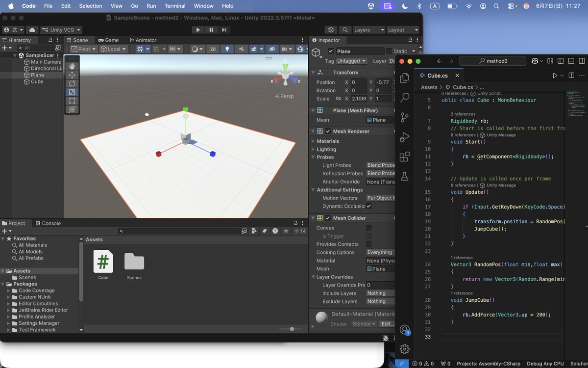The width and height of the screenshot is (588, 368).
Task: Open the Layers dropdown
Action: point(368,30)
